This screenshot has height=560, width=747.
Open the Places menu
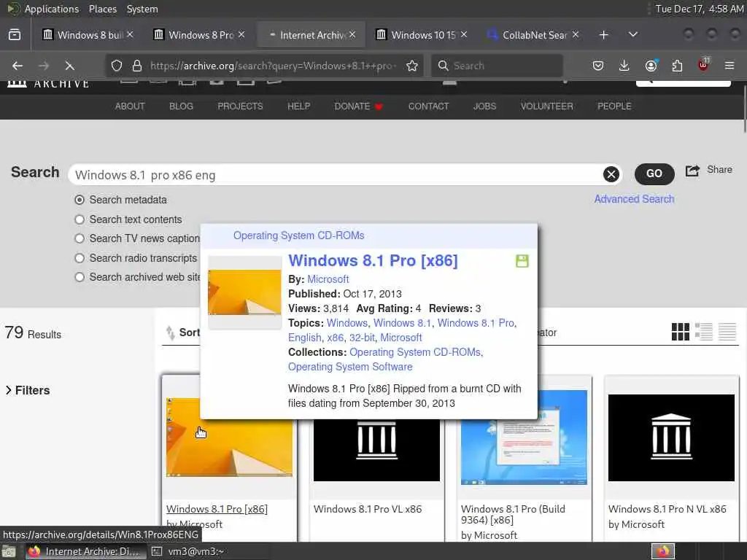coord(102,9)
